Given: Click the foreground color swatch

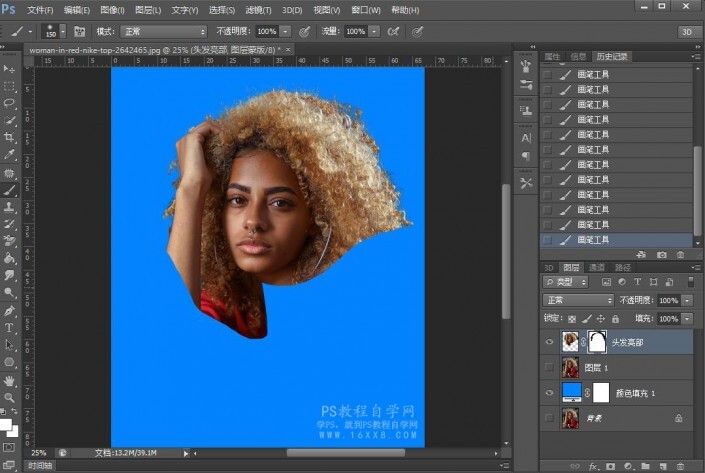Looking at the screenshot, I should (6, 423).
